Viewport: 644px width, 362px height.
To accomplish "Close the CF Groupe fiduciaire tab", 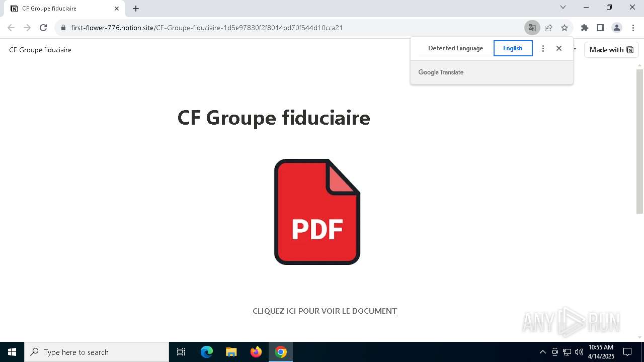I will pos(117,9).
